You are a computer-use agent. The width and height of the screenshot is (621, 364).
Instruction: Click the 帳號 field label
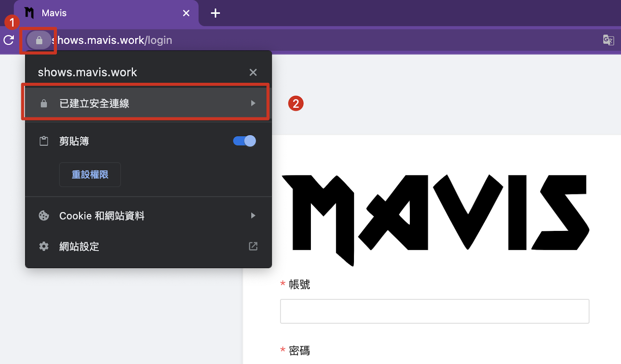tap(299, 284)
